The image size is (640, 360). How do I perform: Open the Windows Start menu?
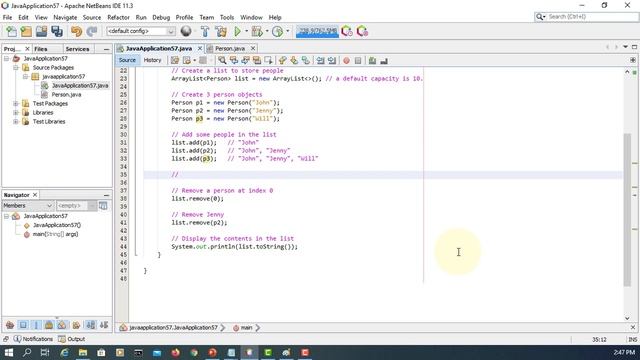pyautogui.click(x=9, y=353)
